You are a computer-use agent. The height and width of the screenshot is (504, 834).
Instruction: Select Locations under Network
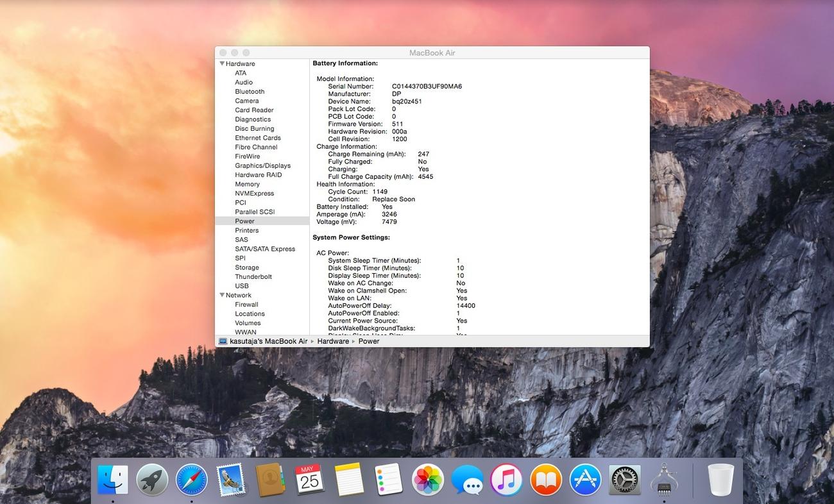click(250, 314)
